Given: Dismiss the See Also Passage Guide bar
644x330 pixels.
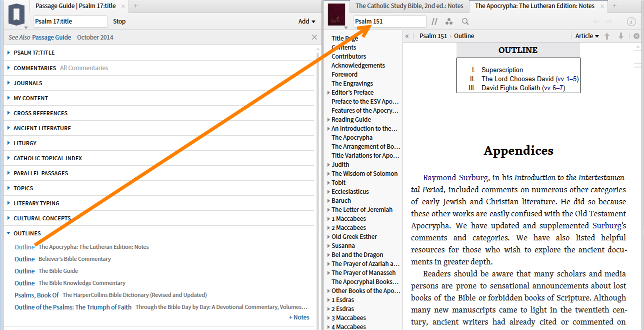Looking at the screenshot, I should coord(314,37).
